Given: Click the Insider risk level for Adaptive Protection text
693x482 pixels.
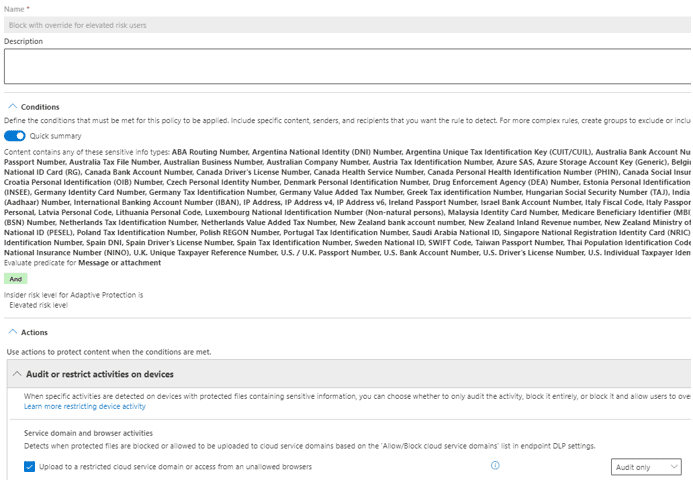Looking at the screenshot, I should coord(73,295).
